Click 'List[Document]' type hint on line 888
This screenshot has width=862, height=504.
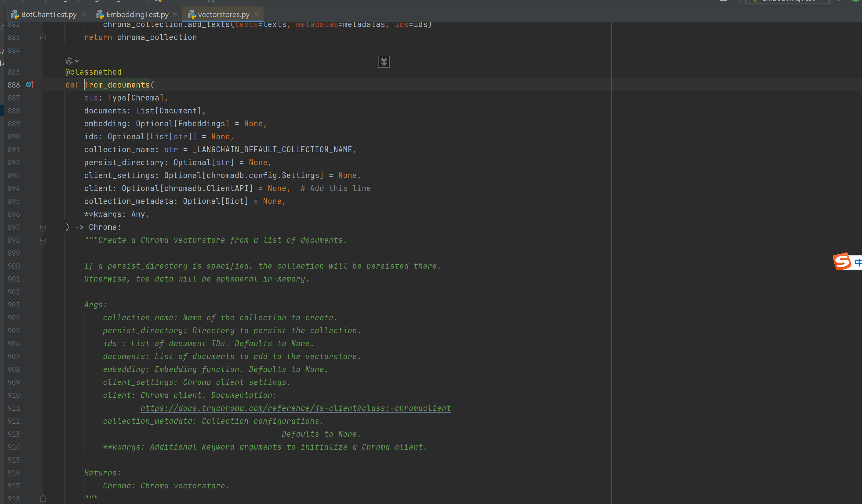[x=169, y=111]
